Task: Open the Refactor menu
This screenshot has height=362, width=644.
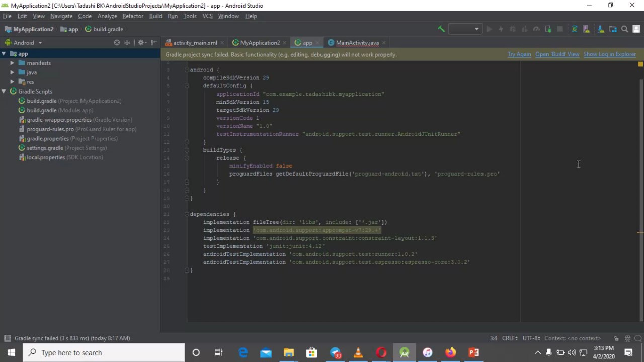Action: point(133,16)
